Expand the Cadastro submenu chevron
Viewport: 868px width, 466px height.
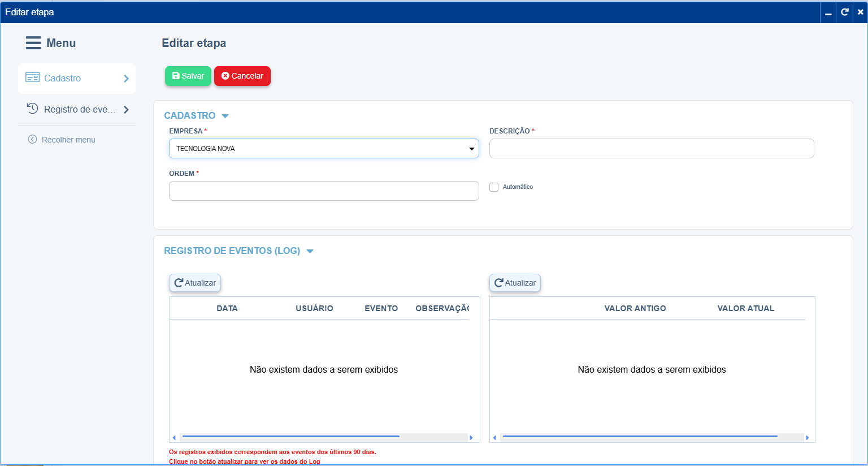tap(126, 78)
